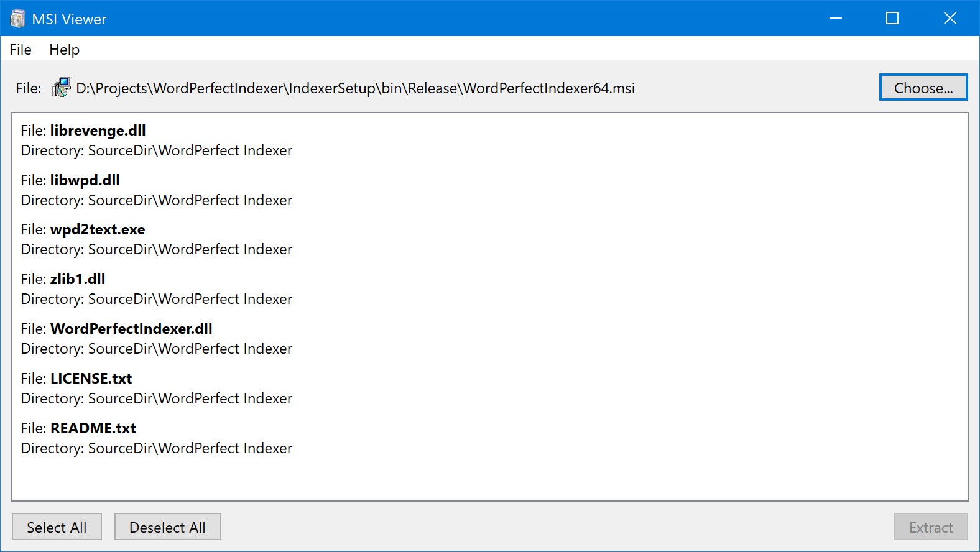Click the directory line under wpd2text.exe
Image resolution: width=980 pixels, height=552 pixels.
pyautogui.click(x=157, y=249)
